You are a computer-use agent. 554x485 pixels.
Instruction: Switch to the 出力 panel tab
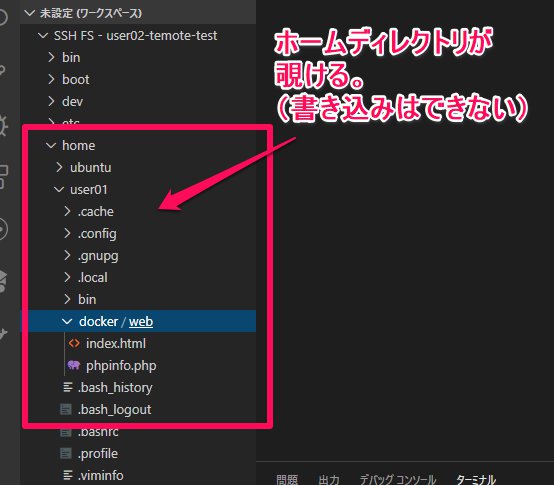pos(329,479)
